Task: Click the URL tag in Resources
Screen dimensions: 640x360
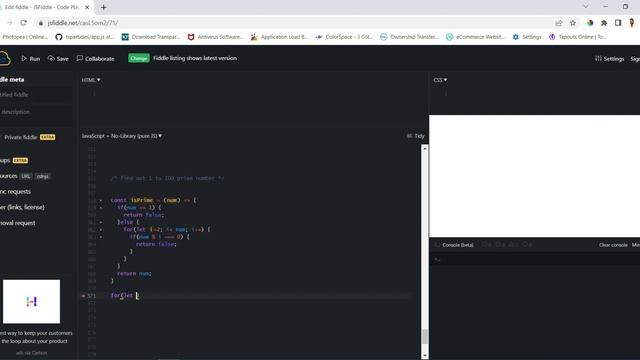Action: 26,176
